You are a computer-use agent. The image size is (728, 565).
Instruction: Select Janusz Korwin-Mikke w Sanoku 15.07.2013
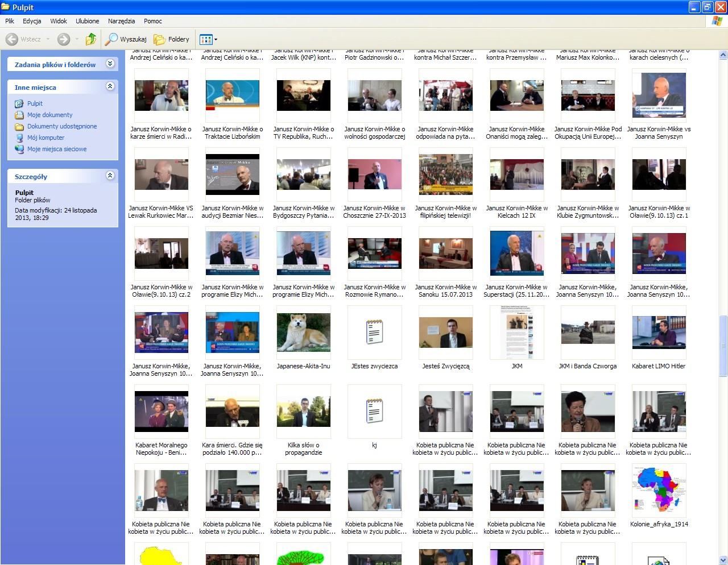pos(445,254)
